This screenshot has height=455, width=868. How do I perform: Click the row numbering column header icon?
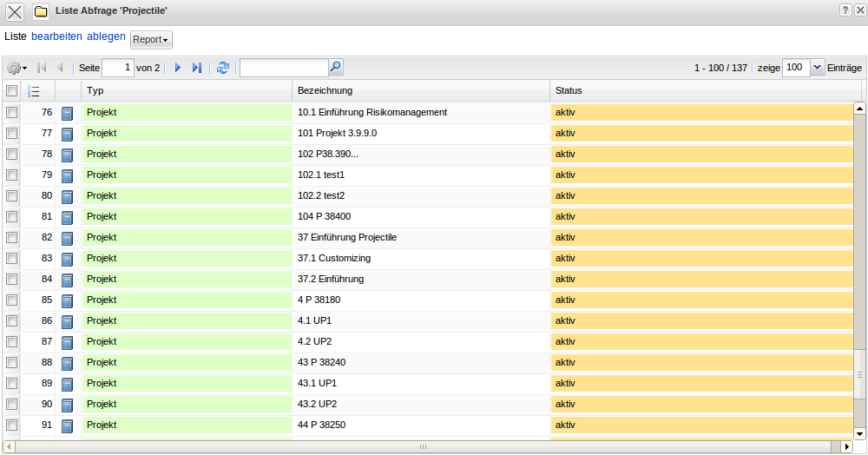point(34,91)
